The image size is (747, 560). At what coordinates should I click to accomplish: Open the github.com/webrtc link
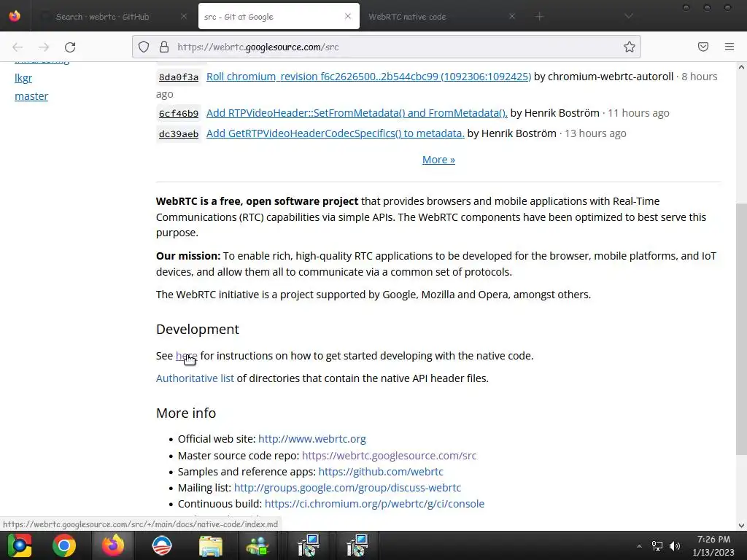[381, 472]
